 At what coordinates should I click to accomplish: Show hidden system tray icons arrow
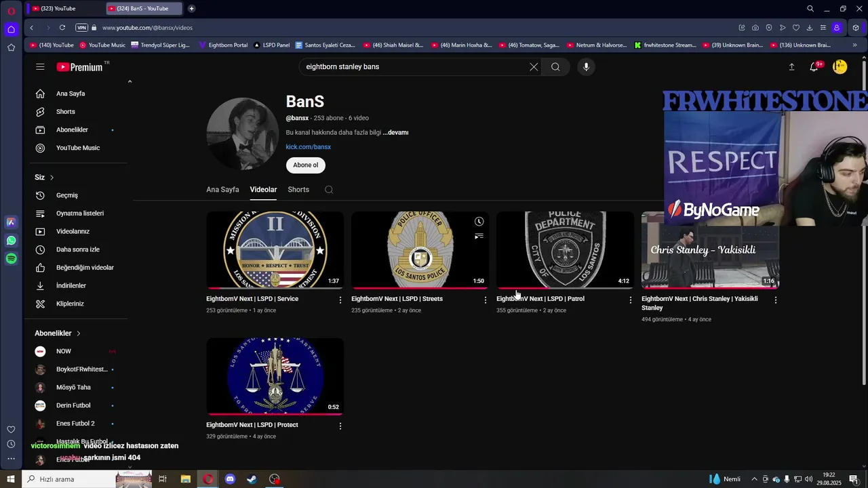coord(754,479)
